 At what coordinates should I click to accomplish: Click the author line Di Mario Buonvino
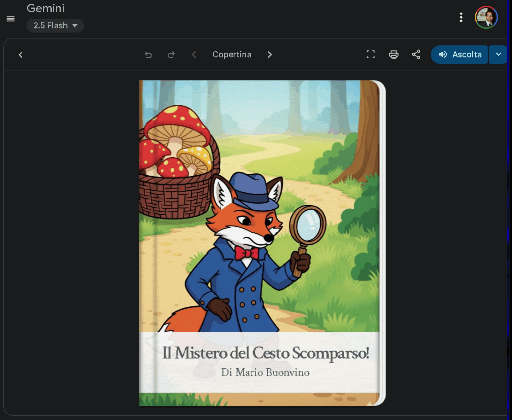point(265,373)
